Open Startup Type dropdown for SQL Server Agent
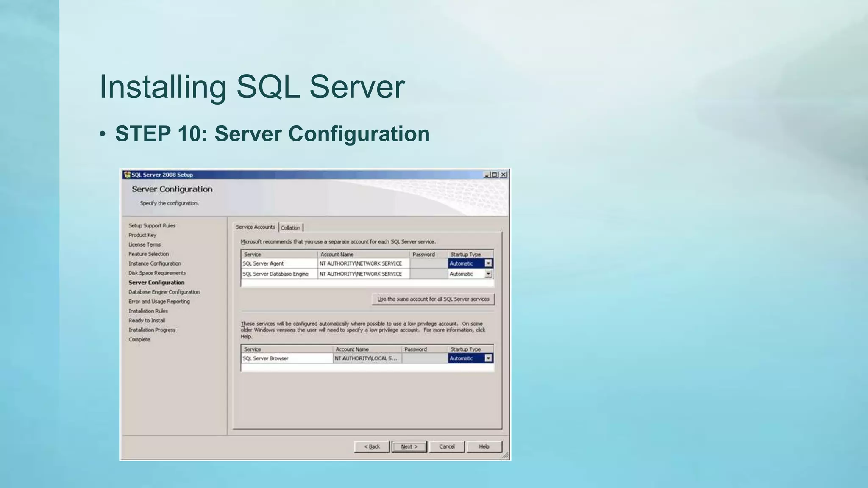 click(488, 263)
